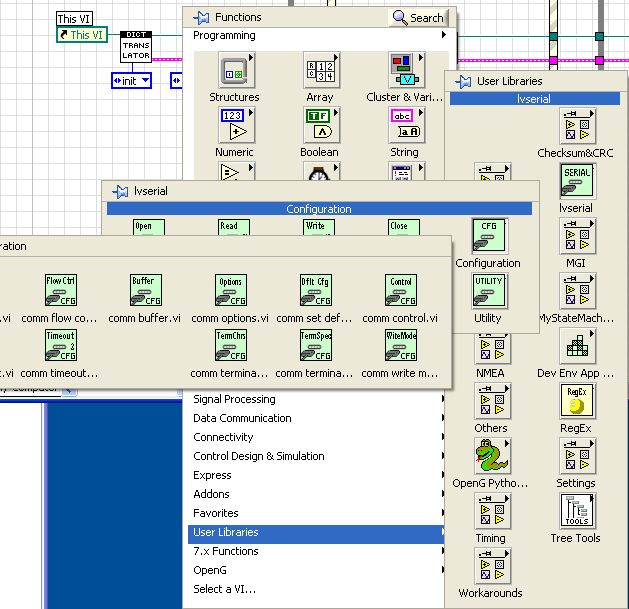Open the MGI library icon
Image resolution: width=629 pixels, height=609 pixels.
(578, 236)
